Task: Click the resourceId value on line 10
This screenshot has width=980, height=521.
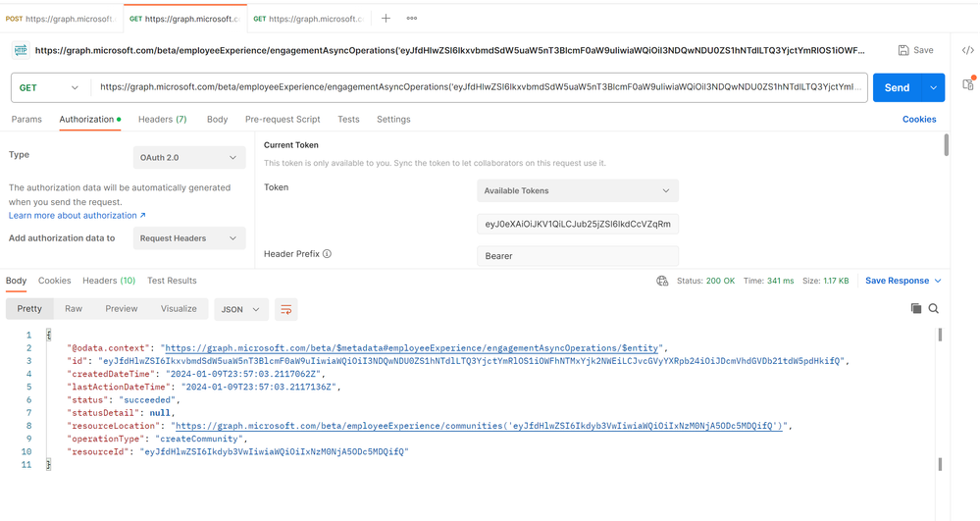Action: (x=274, y=451)
